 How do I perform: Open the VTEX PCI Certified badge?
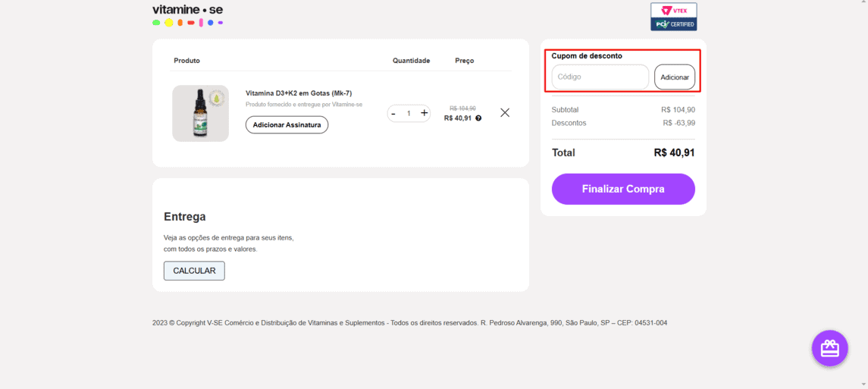coord(674,17)
